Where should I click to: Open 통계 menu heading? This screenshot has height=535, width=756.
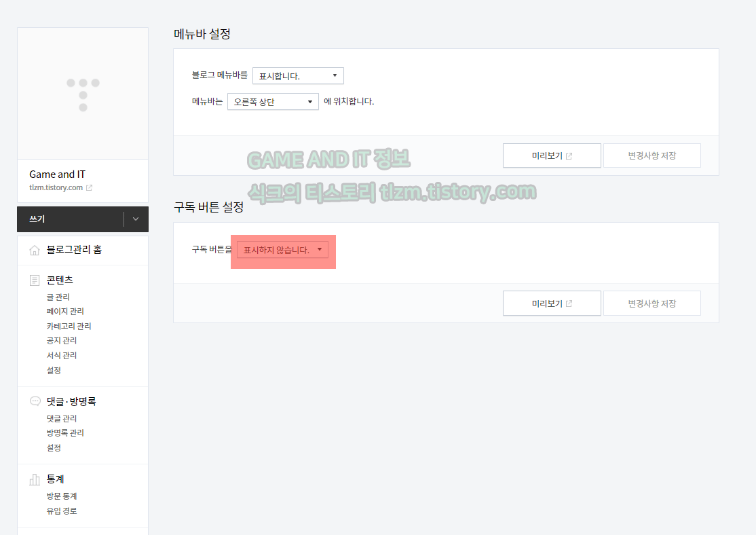pos(56,479)
